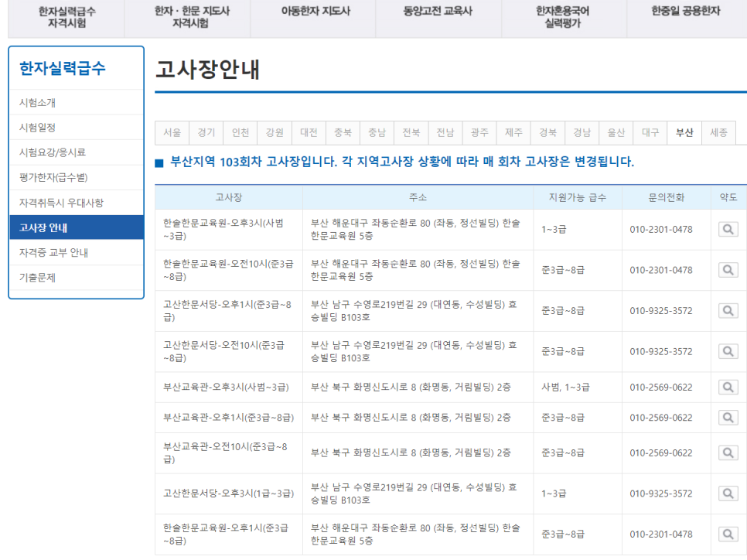Select the 제주 region tab
The width and height of the screenshot is (747, 560).
pyautogui.click(x=513, y=133)
